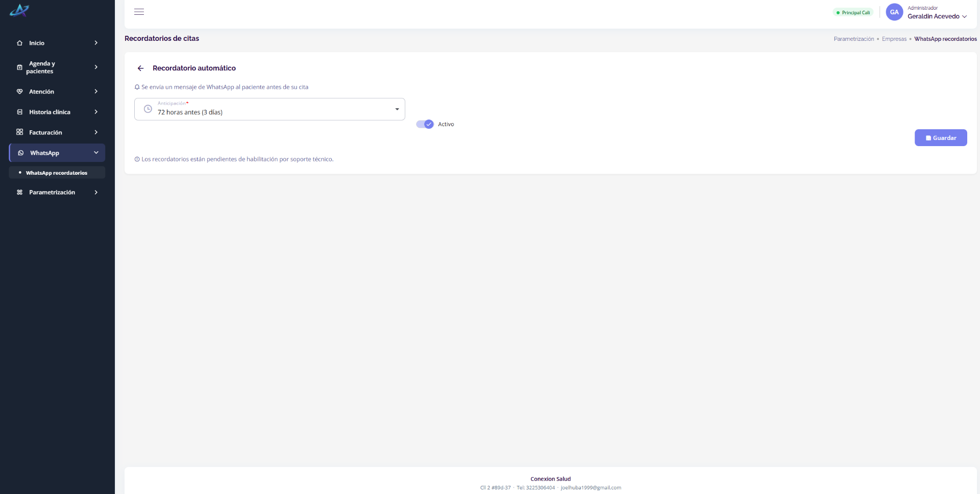
Task: Open the Anticipación dropdown arrow
Action: [397, 109]
